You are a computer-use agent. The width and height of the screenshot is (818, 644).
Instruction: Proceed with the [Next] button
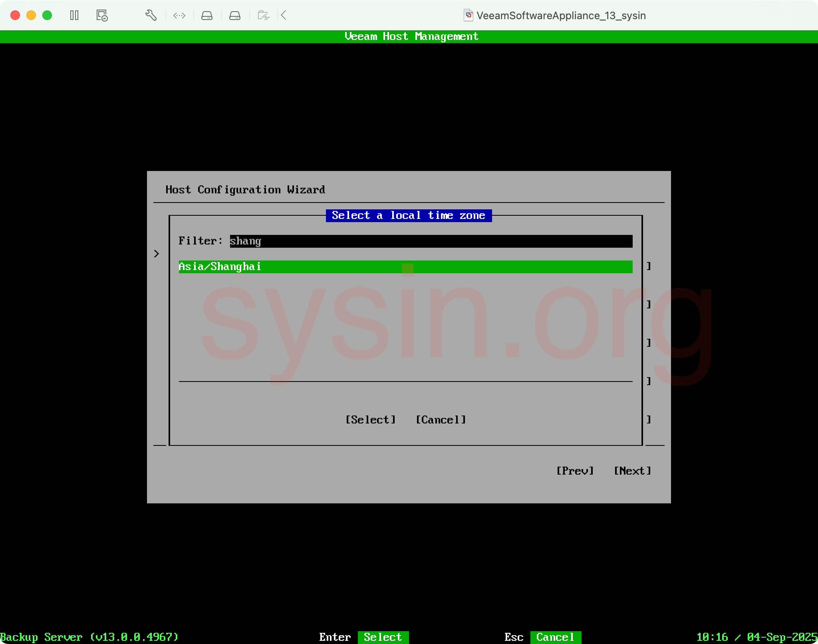coord(632,471)
